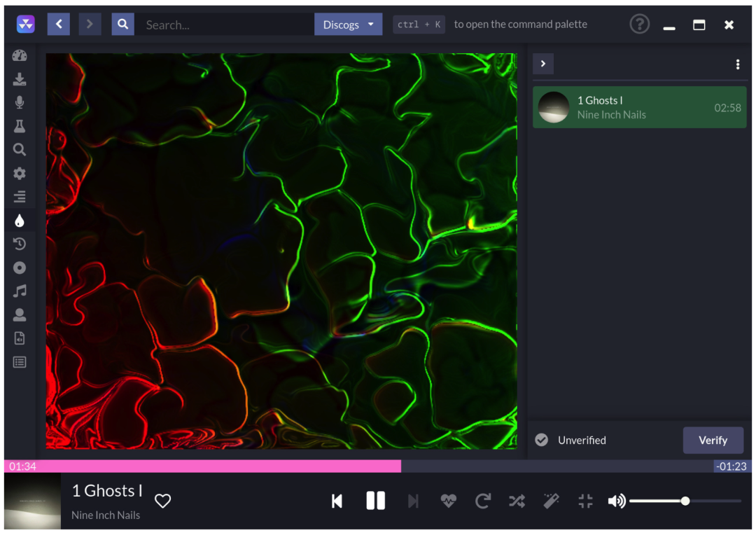
Task: Skip to the previous track
Action: [337, 501]
